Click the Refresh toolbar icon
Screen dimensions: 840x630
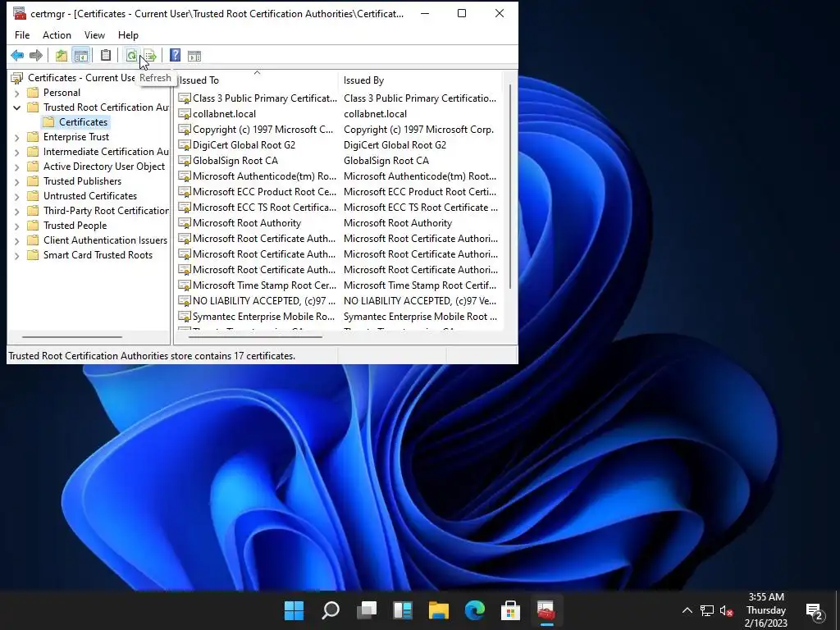click(131, 55)
